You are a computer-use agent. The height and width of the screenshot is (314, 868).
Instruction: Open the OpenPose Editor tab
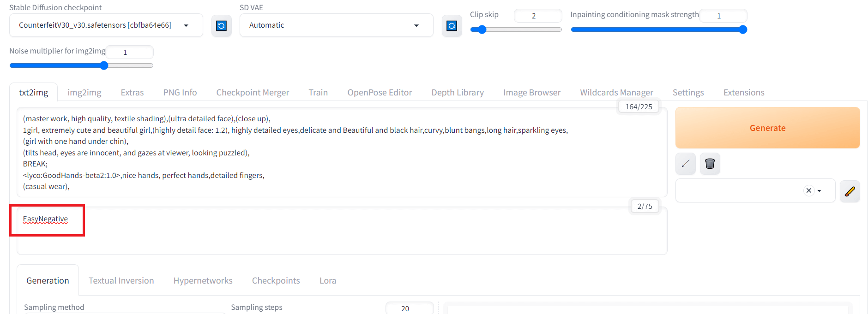point(380,93)
